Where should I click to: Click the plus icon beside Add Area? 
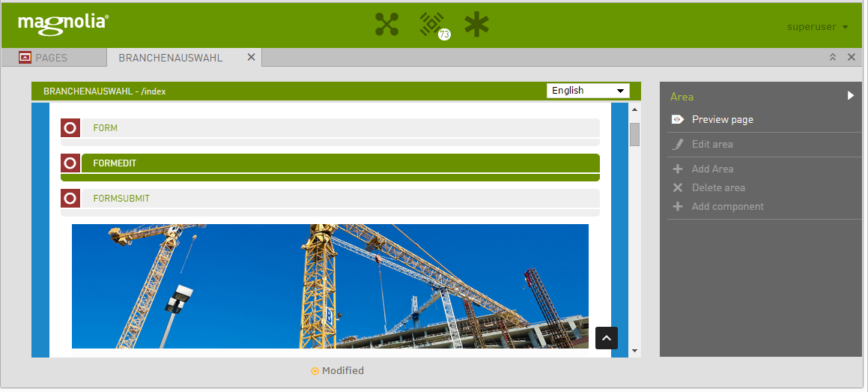678,169
